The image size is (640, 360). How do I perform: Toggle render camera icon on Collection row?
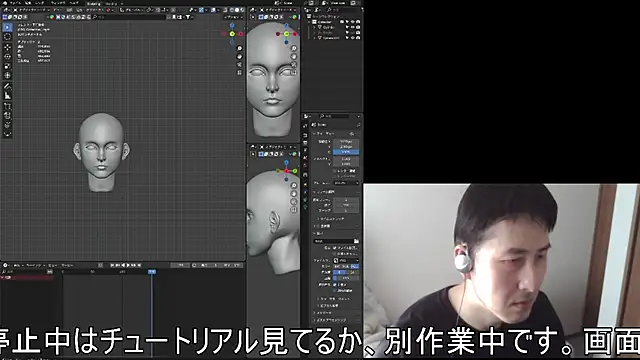[x=358, y=22]
